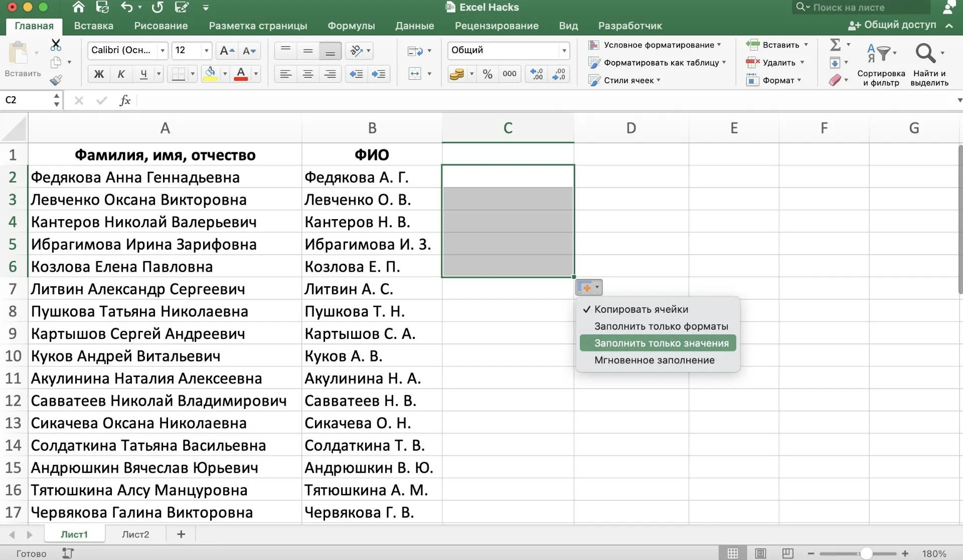
Task: Switch to the Лист2 sheet tab
Action: [x=134, y=534]
